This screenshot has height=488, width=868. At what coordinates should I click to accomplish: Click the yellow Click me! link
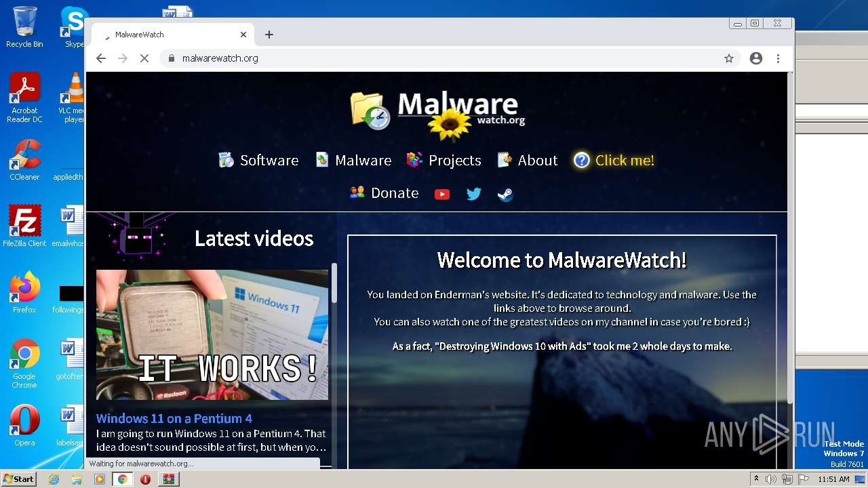(614, 161)
